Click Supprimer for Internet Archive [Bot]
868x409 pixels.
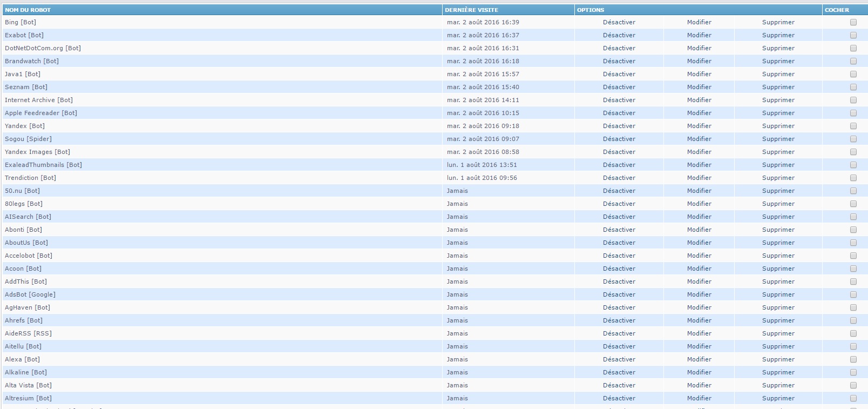click(x=778, y=100)
